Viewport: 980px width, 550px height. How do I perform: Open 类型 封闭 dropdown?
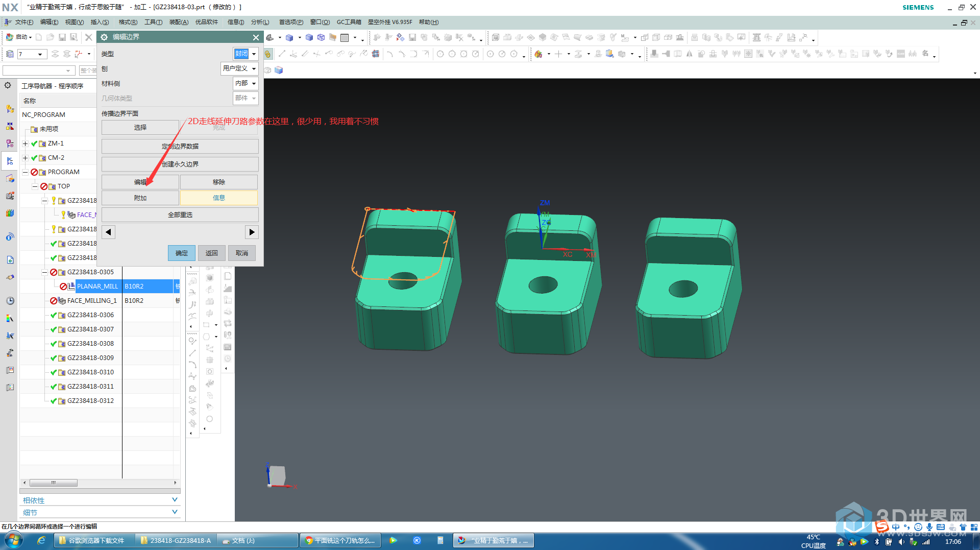[x=246, y=54]
